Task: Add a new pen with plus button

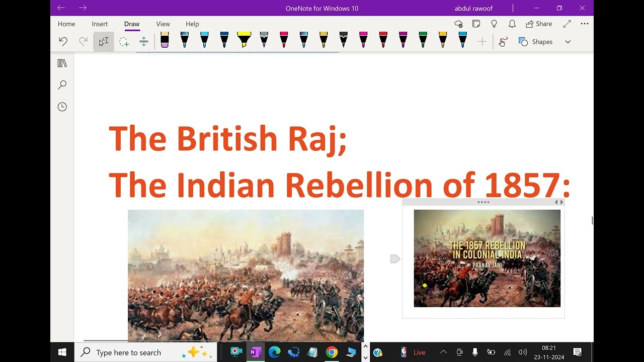Action: pos(482,42)
